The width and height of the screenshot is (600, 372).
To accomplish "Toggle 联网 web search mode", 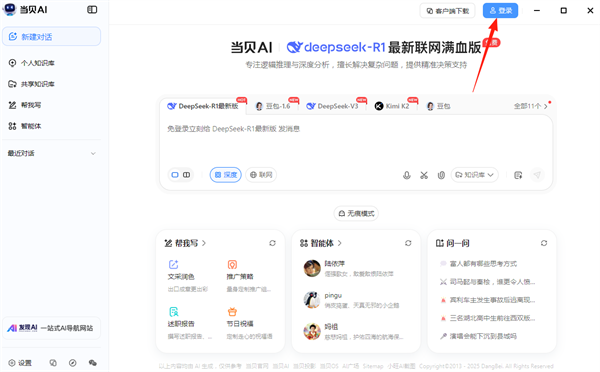I will [x=261, y=175].
